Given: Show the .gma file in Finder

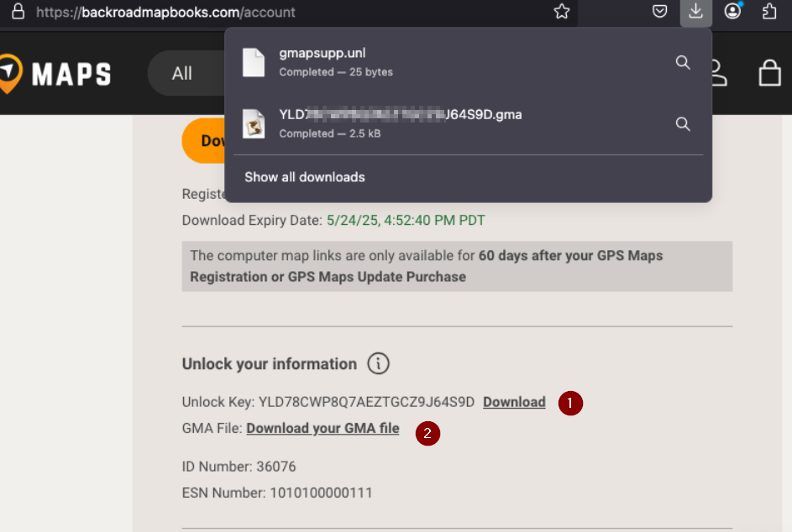Looking at the screenshot, I should (x=683, y=124).
